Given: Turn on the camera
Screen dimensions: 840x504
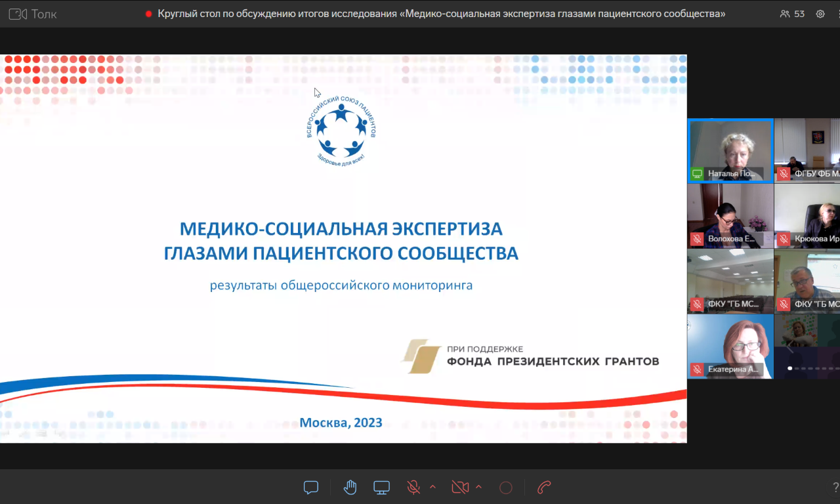Looking at the screenshot, I should click(x=460, y=487).
